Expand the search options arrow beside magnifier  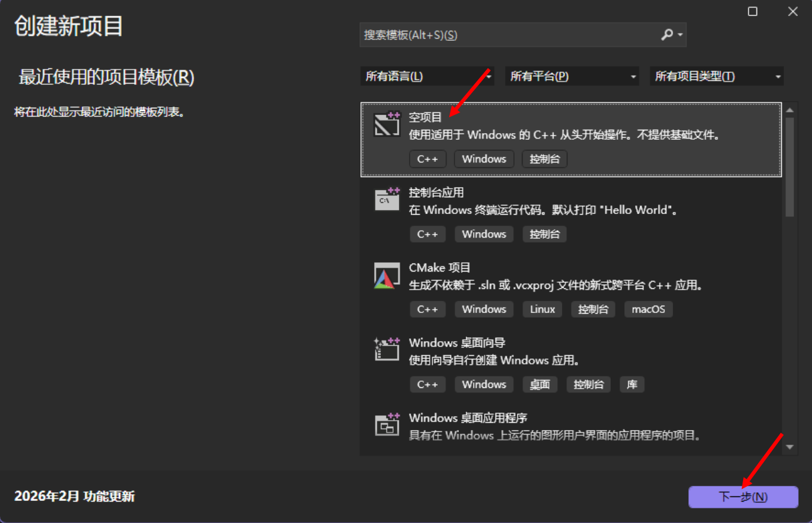[x=680, y=35]
